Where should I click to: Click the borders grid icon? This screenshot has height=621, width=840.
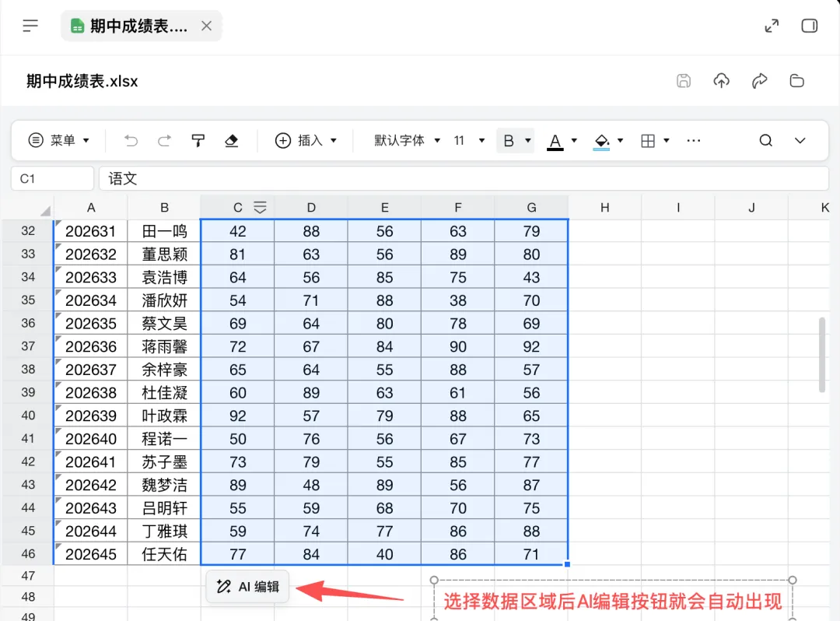pos(648,141)
